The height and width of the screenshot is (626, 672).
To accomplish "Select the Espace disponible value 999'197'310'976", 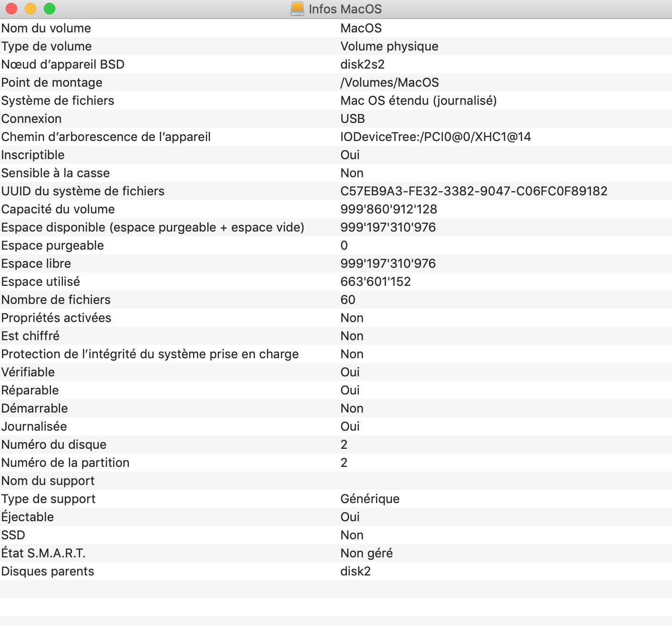I will click(388, 227).
